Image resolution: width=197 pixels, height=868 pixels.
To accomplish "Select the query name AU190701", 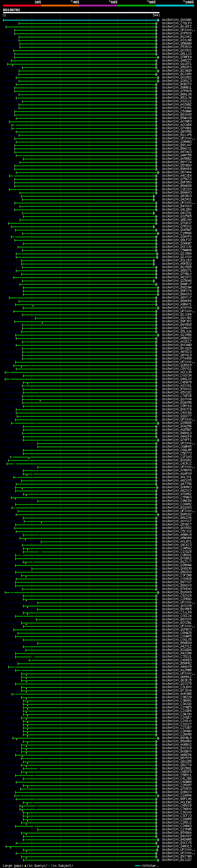I will [x=11, y=10].
